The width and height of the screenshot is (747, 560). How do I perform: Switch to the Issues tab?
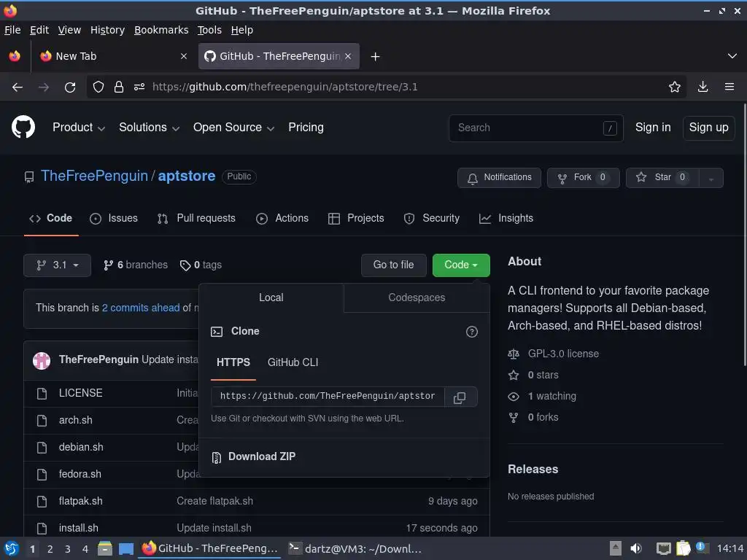(x=114, y=219)
